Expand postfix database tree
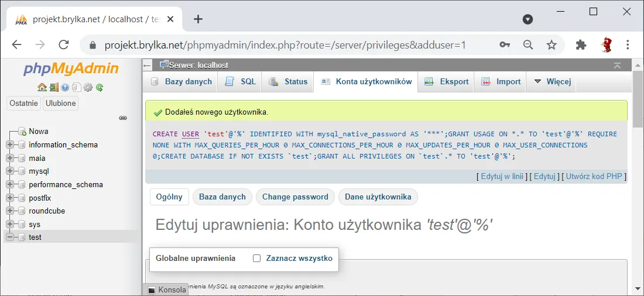 point(10,198)
